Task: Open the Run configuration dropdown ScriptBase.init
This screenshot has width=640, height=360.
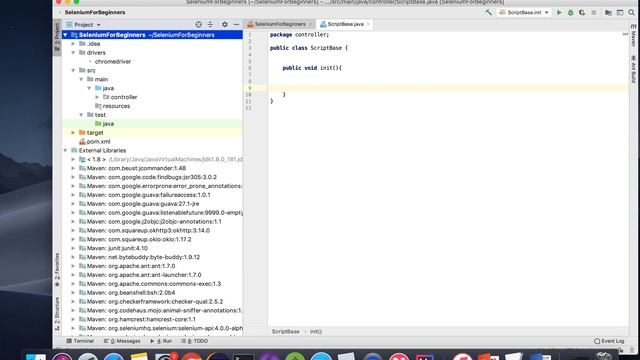Action: click(524, 13)
